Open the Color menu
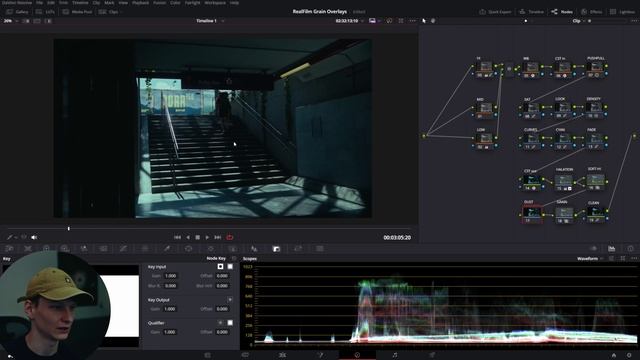The height and width of the screenshot is (360, 640). pyautogui.click(x=175, y=2)
